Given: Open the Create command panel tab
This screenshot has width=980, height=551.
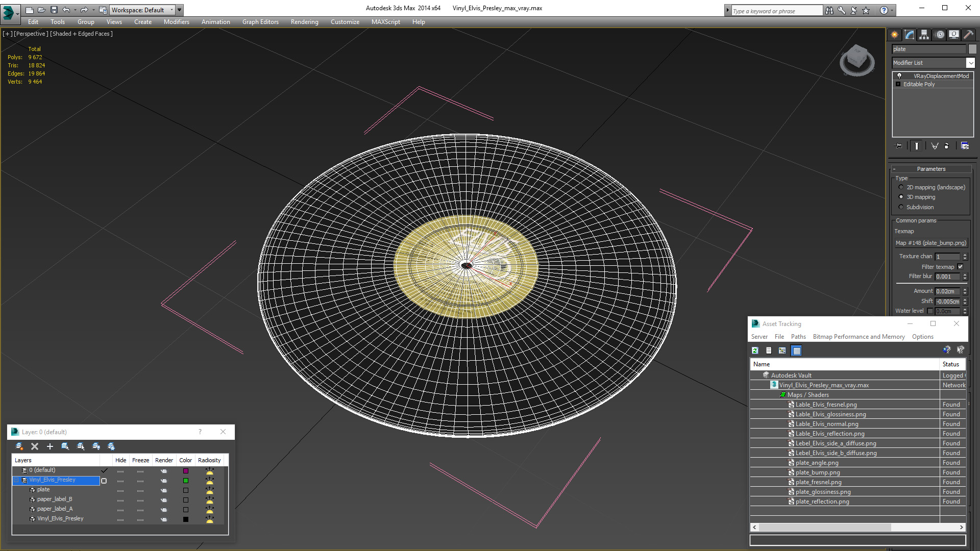Looking at the screenshot, I should 895,35.
